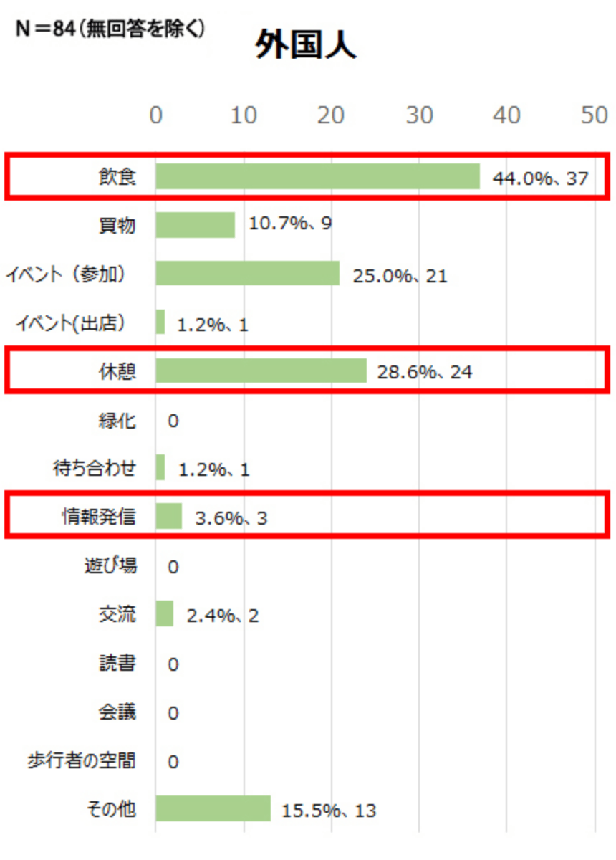Select the 買物 bar
This screenshot has width=616, height=860.
click(x=195, y=225)
